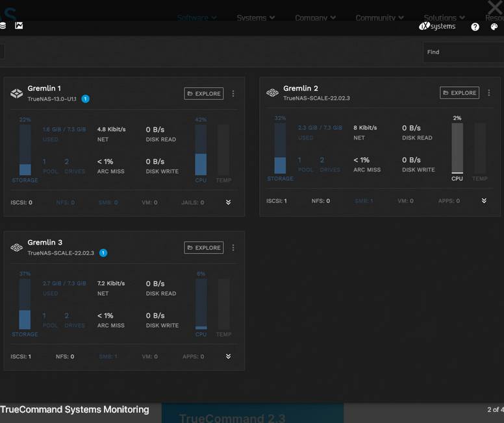Click Gremlin 1 POOL count

point(44,162)
